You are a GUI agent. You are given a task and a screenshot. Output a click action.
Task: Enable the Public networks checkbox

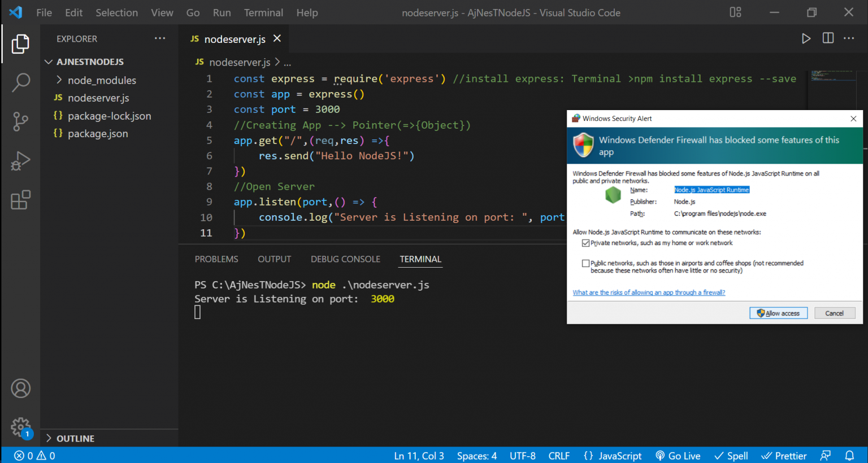tap(585, 263)
